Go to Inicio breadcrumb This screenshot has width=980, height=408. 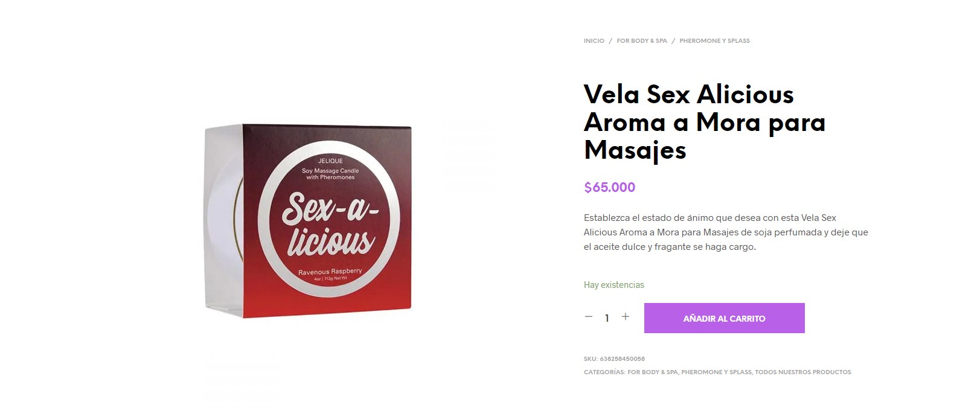pyautogui.click(x=594, y=41)
